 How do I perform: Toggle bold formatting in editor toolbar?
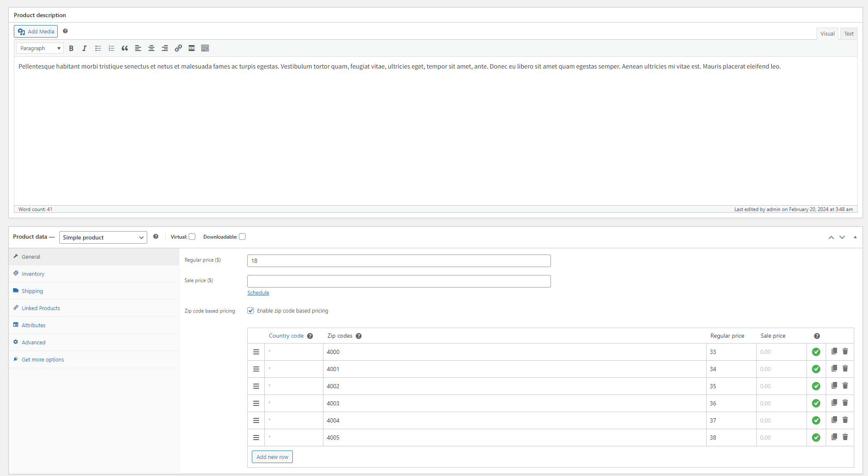coord(71,48)
